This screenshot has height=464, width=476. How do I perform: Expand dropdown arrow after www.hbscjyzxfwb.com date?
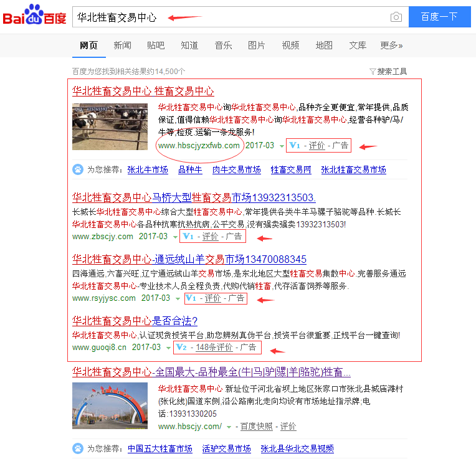(282, 146)
